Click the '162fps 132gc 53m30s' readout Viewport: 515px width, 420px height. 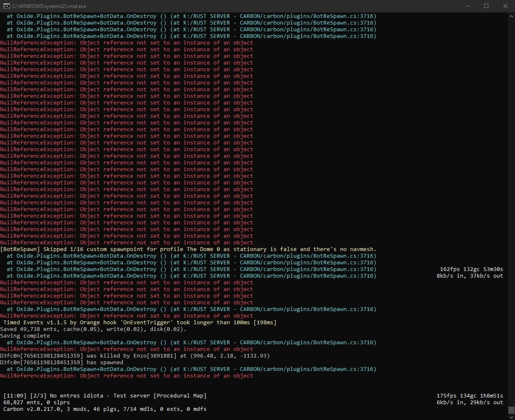click(471, 269)
